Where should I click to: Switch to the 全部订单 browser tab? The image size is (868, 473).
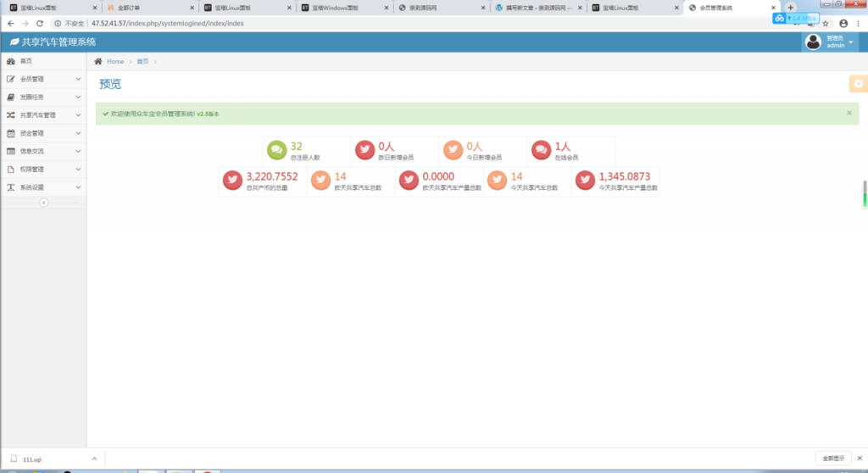tap(145, 7)
